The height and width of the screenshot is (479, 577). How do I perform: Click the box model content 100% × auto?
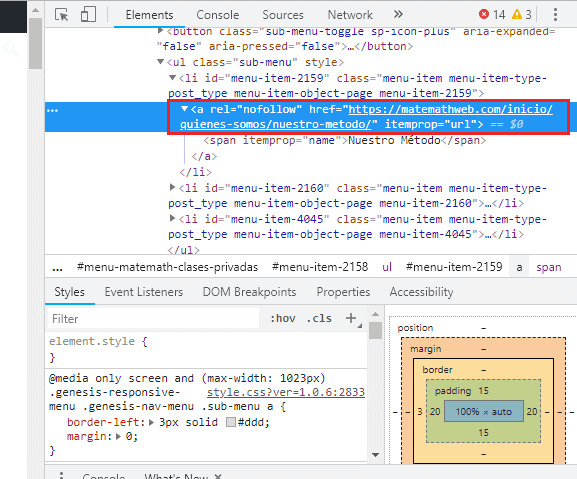(484, 411)
